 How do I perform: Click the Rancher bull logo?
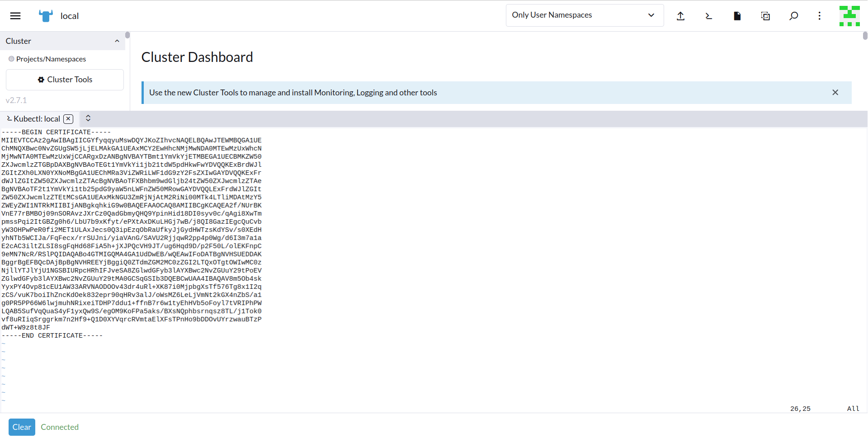click(46, 16)
